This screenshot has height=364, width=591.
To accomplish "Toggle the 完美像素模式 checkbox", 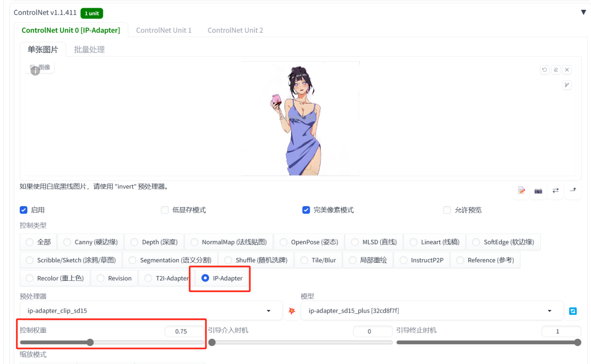I will tap(306, 210).
